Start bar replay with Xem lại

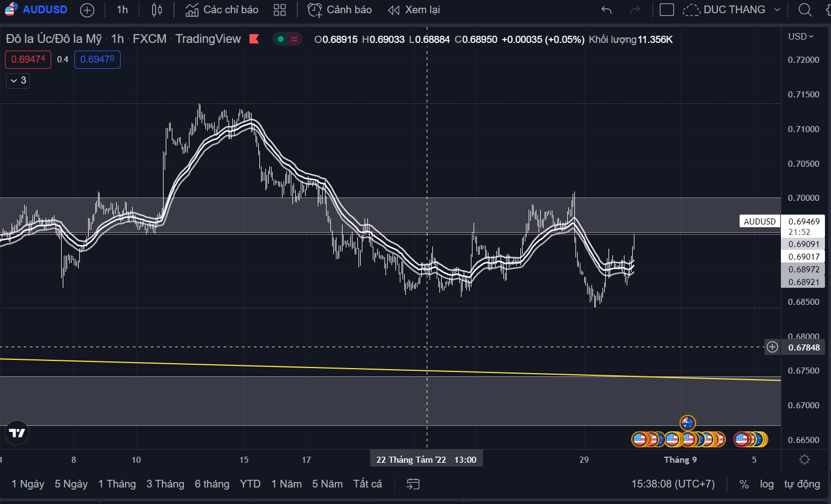[x=414, y=10]
